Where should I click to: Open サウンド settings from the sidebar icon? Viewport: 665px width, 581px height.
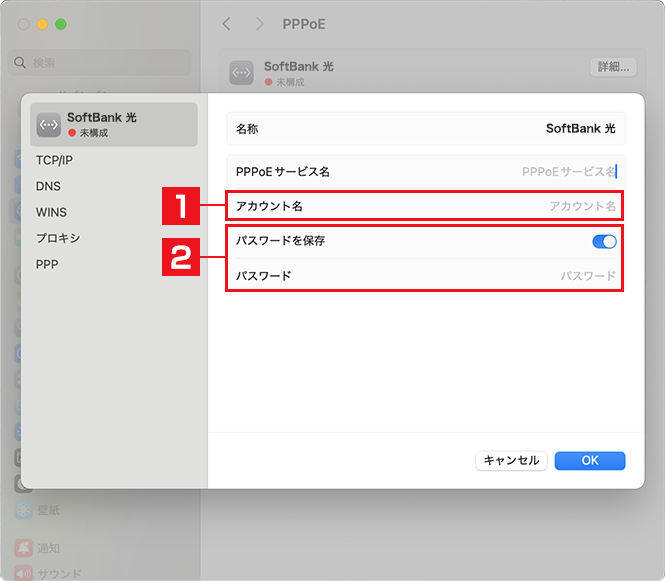tap(23, 573)
